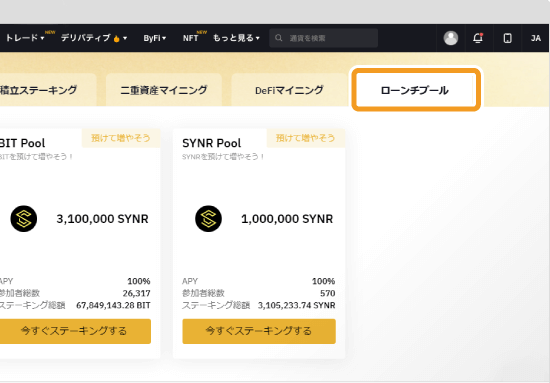The width and height of the screenshot is (550, 383).
Task: Click the fire icon beside デリバティブ
Action: [x=116, y=39]
